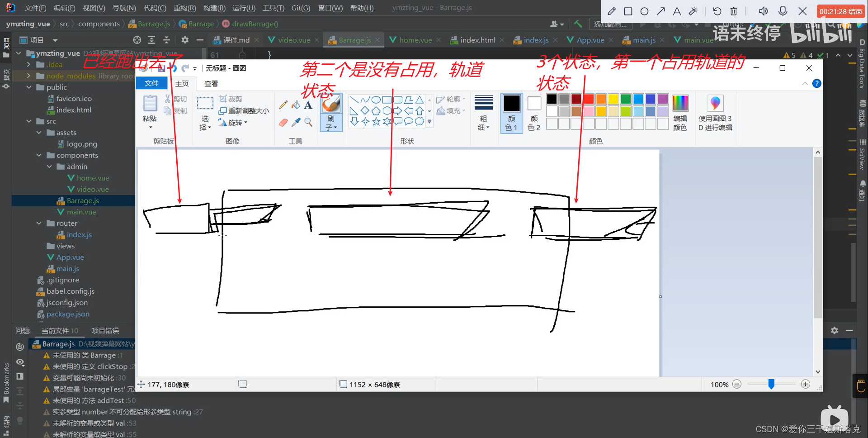Click the end recording timer button

coord(840,11)
